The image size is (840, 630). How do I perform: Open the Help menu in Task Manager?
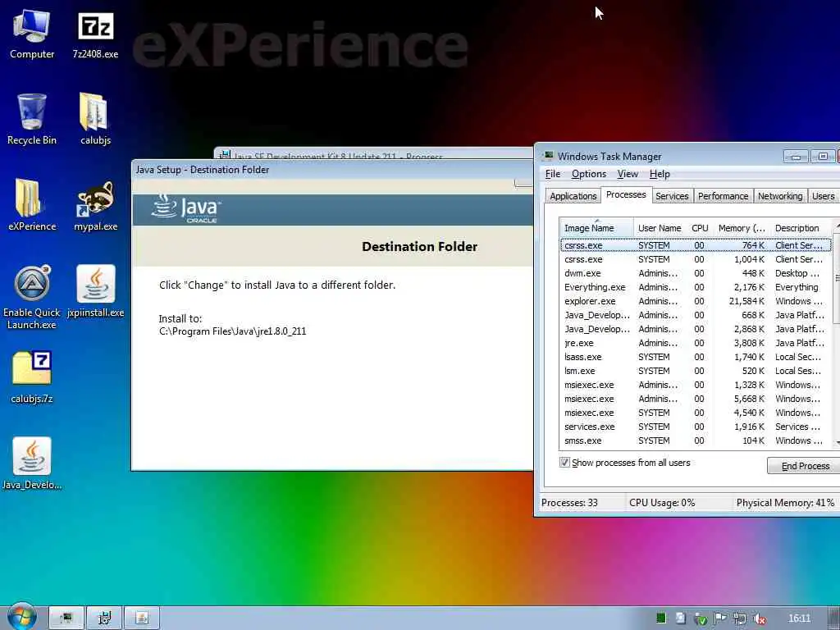coord(660,174)
